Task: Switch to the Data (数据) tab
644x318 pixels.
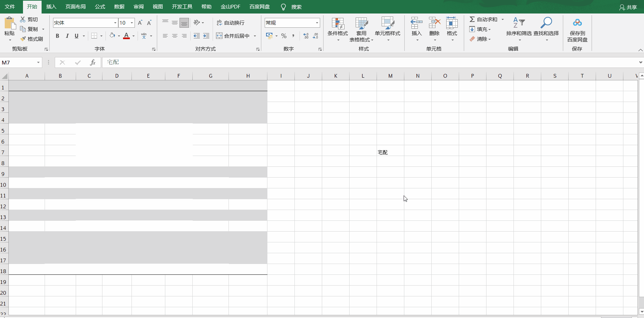Action: (119, 7)
